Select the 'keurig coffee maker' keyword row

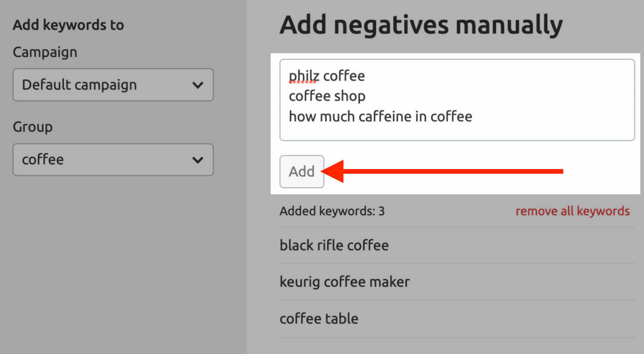coord(344,282)
